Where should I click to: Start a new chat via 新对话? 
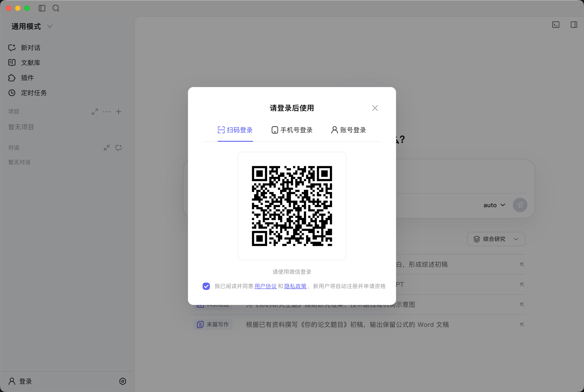24,48
